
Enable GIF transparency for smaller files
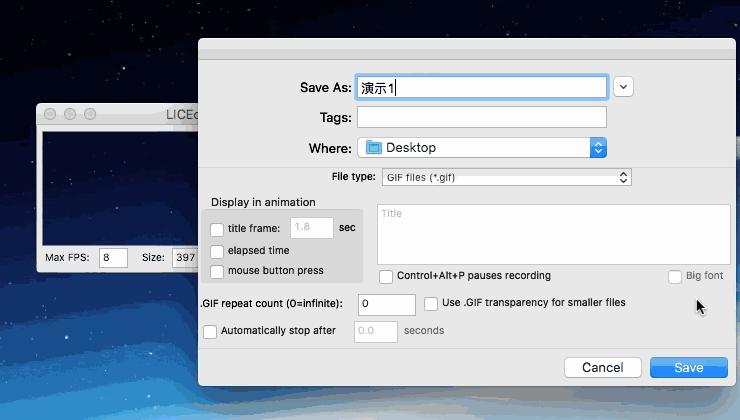pyautogui.click(x=431, y=304)
